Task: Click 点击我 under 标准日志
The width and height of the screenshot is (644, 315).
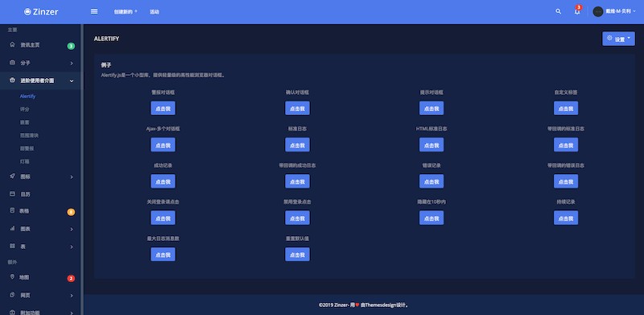Action: tap(297, 145)
